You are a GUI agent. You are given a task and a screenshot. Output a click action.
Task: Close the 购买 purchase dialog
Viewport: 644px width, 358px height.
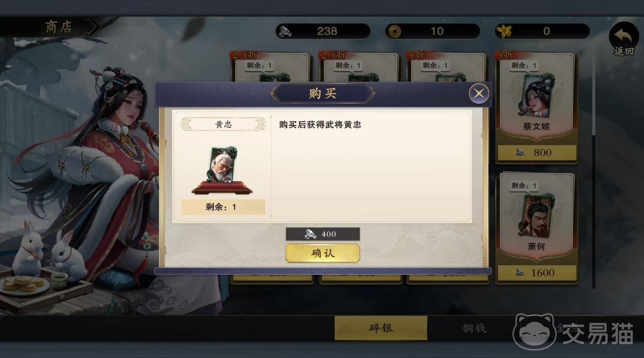point(479,93)
